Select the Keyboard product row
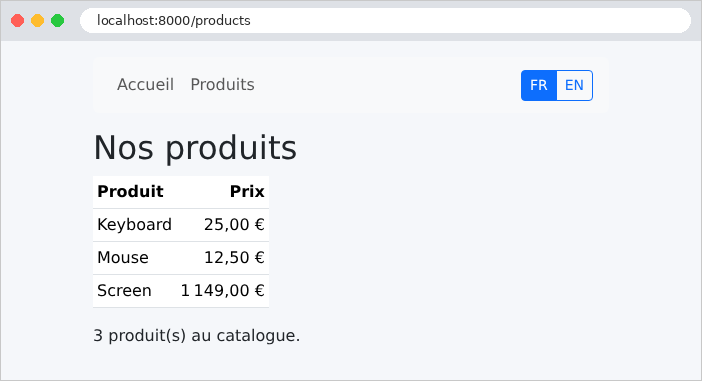702x381 pixels. point(181,225)
